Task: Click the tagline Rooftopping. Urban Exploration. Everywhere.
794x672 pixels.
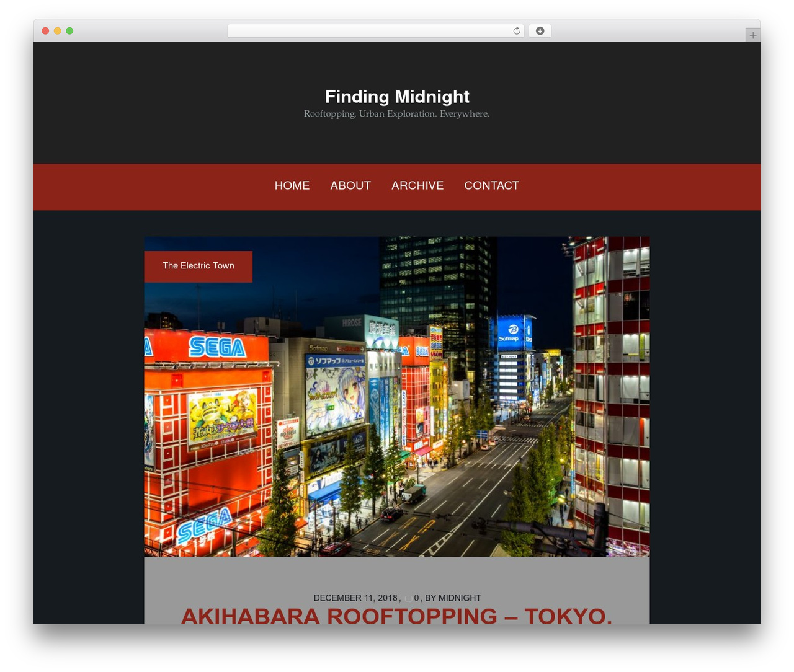Action: [397, 114]
